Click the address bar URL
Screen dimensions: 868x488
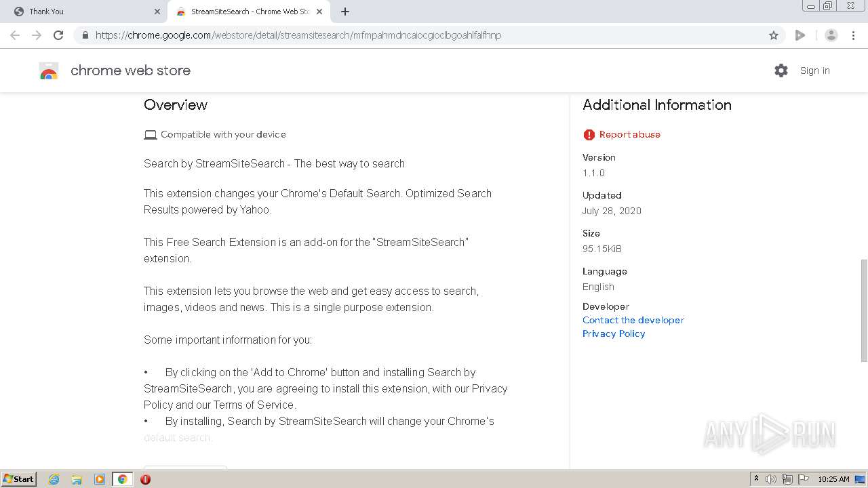point(298,35)
